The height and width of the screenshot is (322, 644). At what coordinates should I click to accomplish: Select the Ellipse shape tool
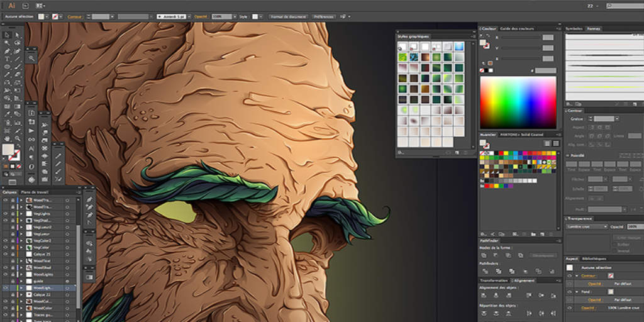7,67
